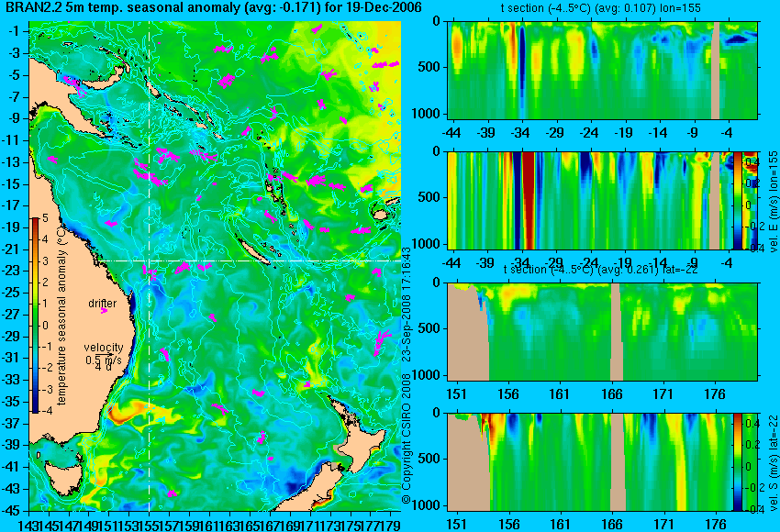780x532 pixels.
Task: Open the temperature section panel for lat=-22
Action: pos(603,332)
